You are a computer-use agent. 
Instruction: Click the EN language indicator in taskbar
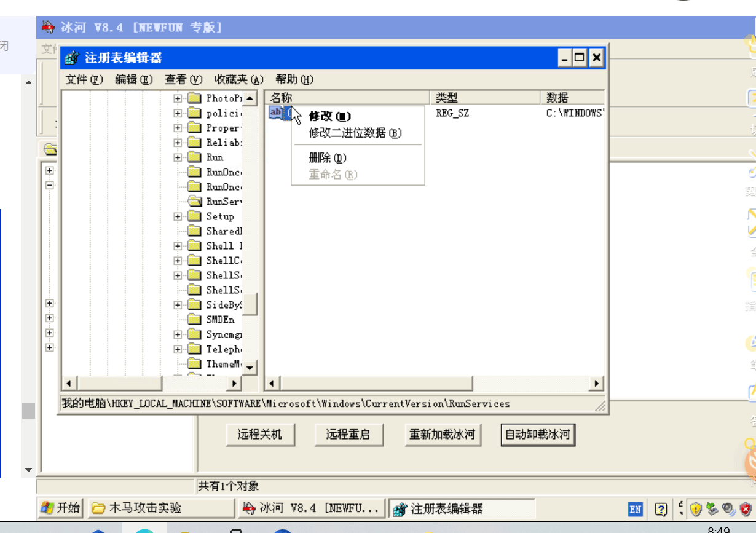pyautogui.click(x=636, y=509)
